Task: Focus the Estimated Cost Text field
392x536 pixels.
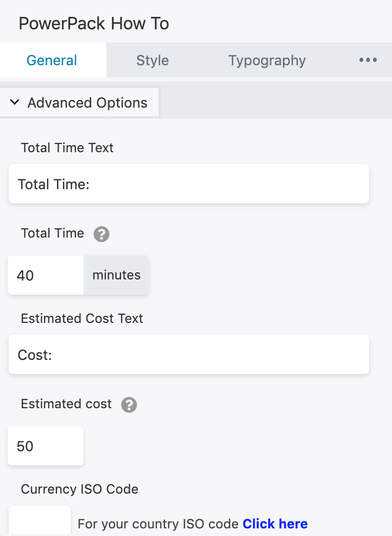Action: click(x=189, y=354)
